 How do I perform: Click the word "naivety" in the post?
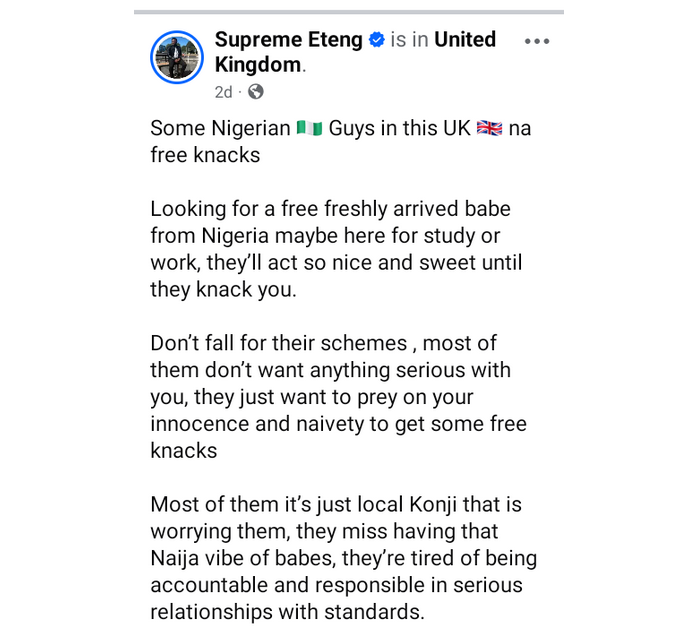346,424
